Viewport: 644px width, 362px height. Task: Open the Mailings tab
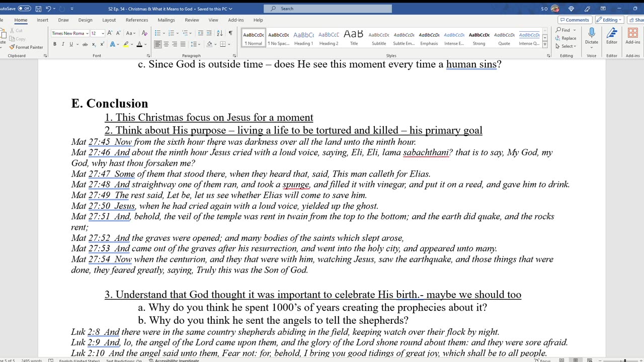tap(166, 20)
